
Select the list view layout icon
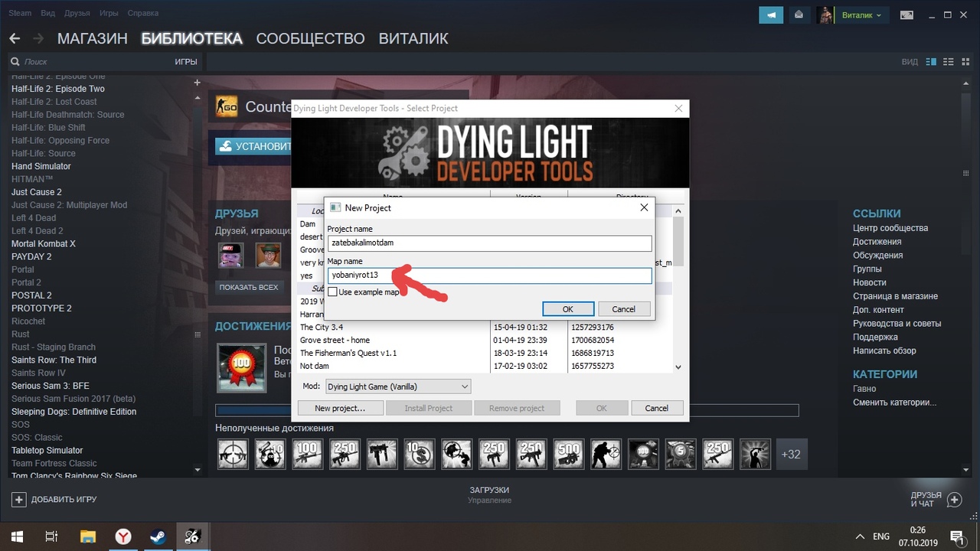pyautogui.click(x=949, y=61)
